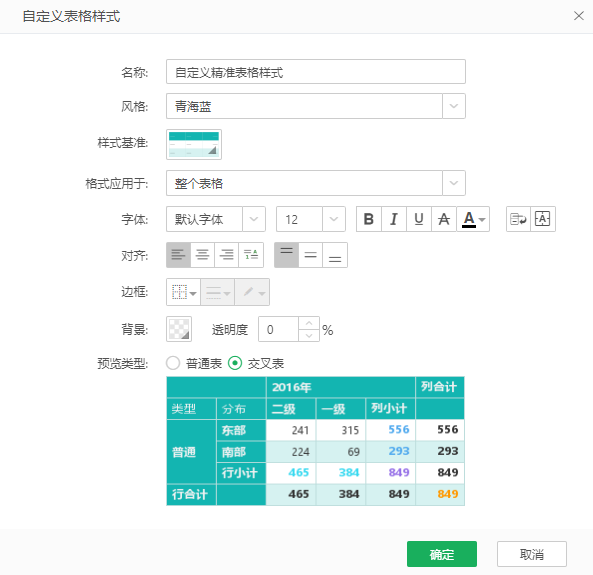The width and height of the screenshot is (593, 575).
Task: Click the orange 849 grand total cell
Action: pyautogui.click(x=440, y=494)
